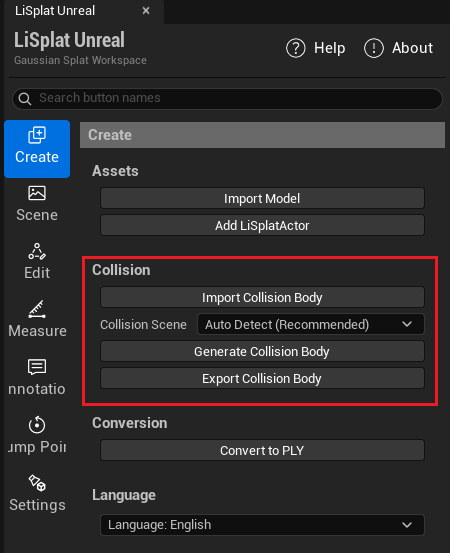This screenshot has height=553, width=450.
Task: Select the Edit tool icon
Action: (37, 251)
